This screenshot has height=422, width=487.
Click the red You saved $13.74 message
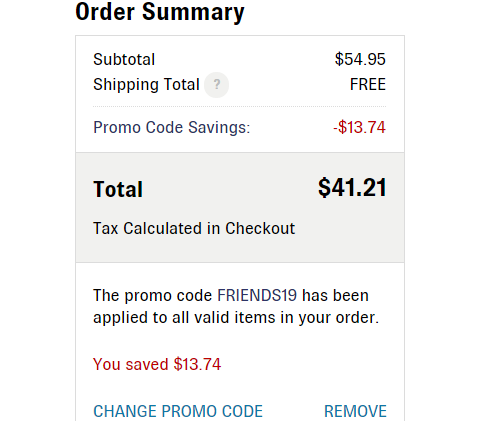(157, 364)
